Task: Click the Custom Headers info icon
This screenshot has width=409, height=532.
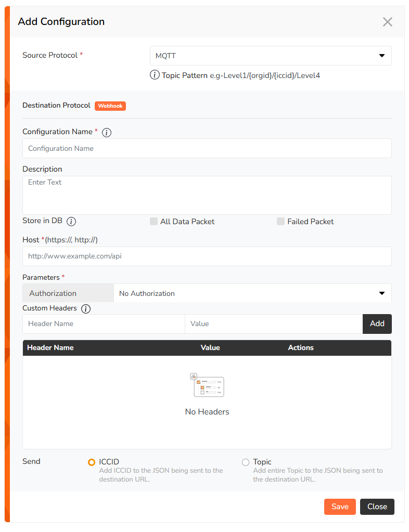Action: click(86, 308)
